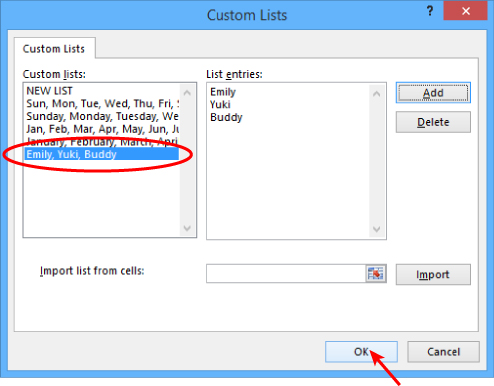Select the Sun, Mon, Tue list entry

[x=102, y=104]
